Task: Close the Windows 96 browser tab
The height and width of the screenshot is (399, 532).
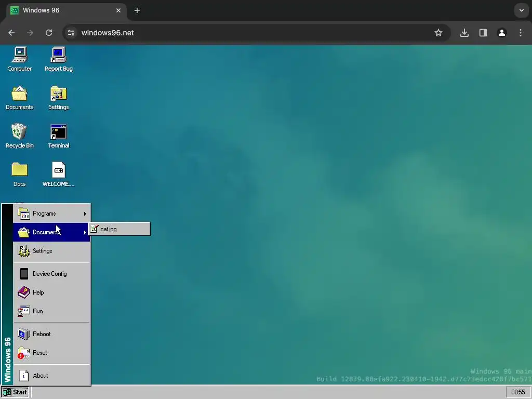Action: point(118,10)
